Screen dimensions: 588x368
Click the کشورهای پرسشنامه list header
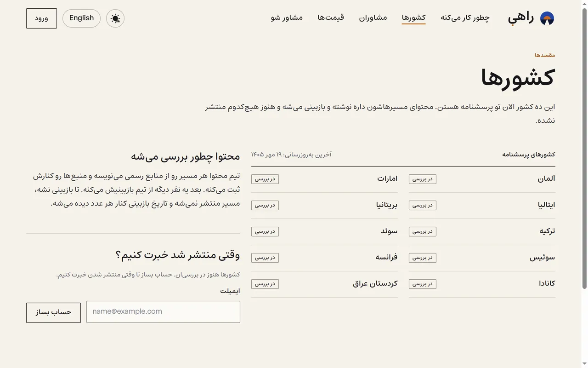(529, 155)
